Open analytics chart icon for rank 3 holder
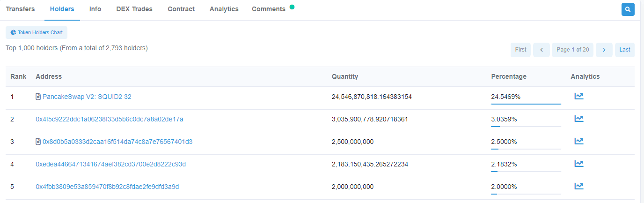The height and width of the screenshot is (203, 644). click(x=579, y=141)
